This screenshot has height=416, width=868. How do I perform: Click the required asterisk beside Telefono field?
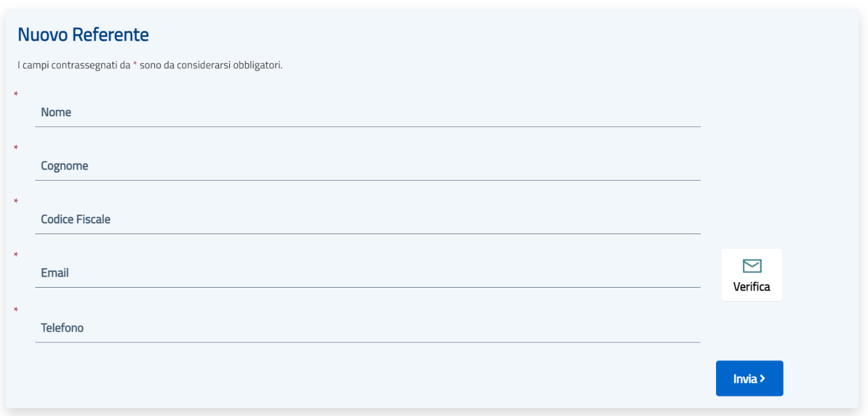pyautogui.click(x=16, y=310)
